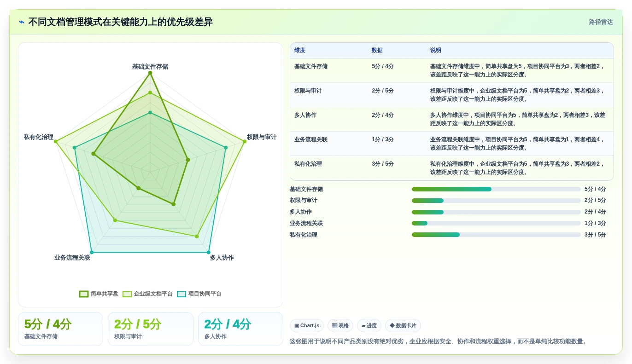
Task: Click the 多人协作 radar axis label
Action: [222, 258]
